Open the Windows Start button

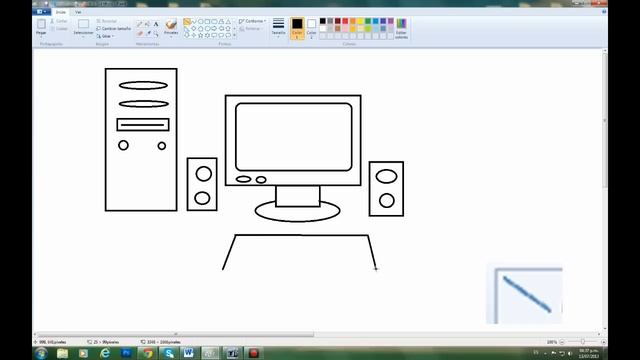[x=41, y=353]
